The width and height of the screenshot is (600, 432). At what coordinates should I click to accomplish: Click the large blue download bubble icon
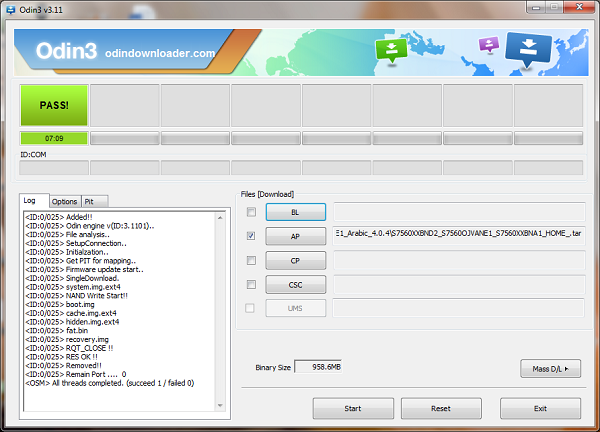(528, 49)
